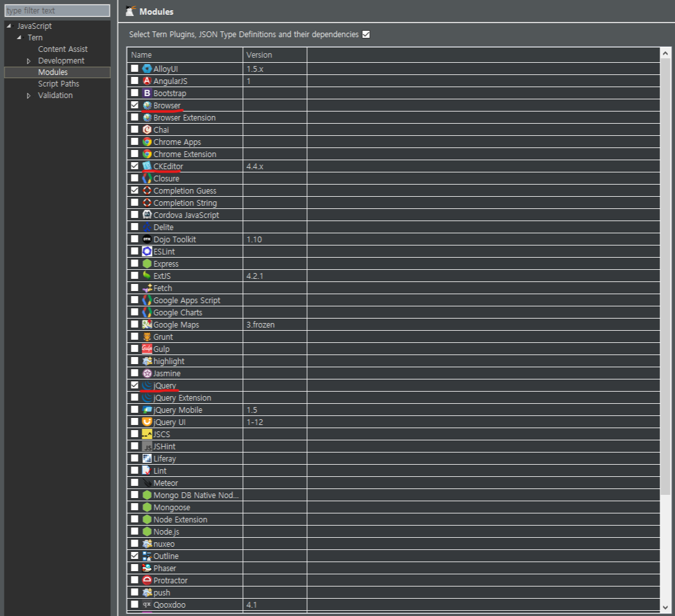Click the Chrome Extension icon
The height and width of the screenshot is (616, 675).
(147, 154)
